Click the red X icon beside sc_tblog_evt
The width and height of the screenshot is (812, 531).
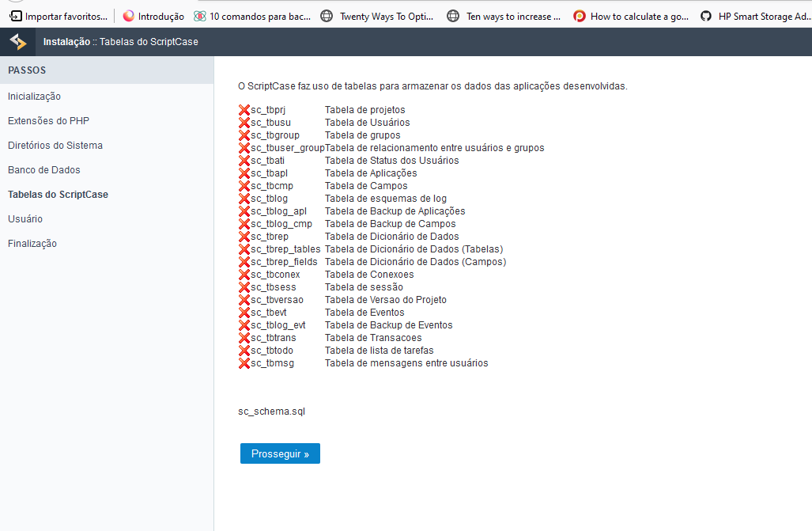[244, 325]
